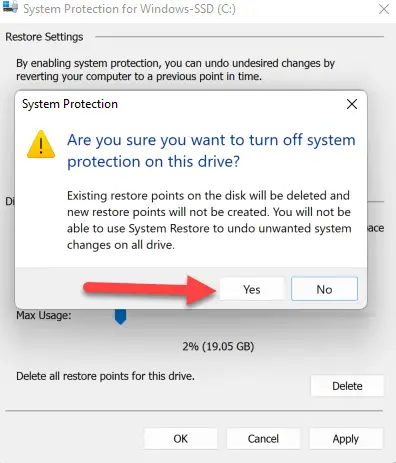Cancel the system protection changes

click(263, 439)
